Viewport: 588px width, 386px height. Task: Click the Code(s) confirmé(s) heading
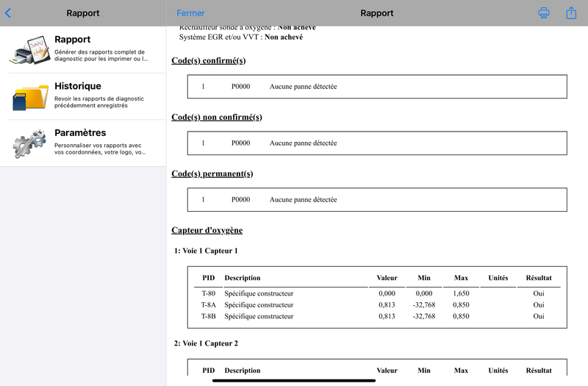pos(209,60)
